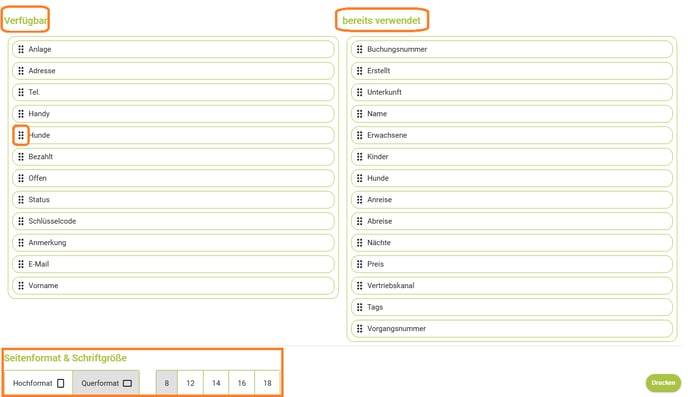Choose font size 12
Screen dimensions: 688x397
pos(190,383)
